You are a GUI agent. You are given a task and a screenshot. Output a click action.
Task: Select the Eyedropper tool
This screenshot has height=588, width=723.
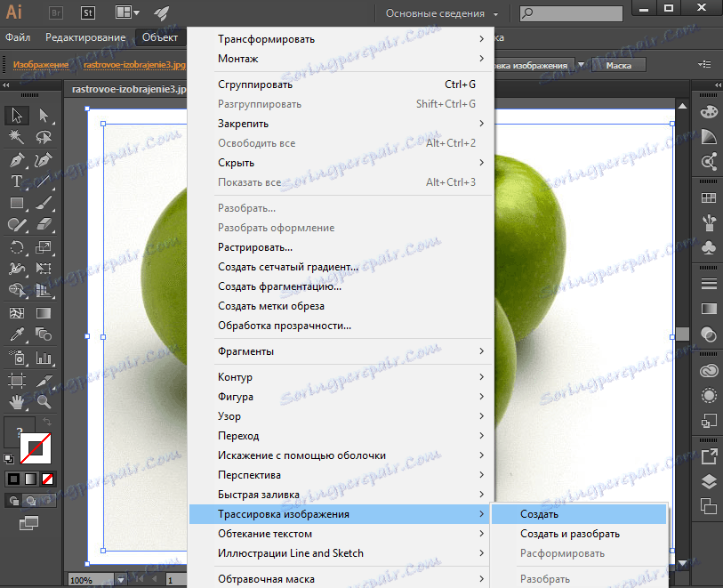point(17,334)
